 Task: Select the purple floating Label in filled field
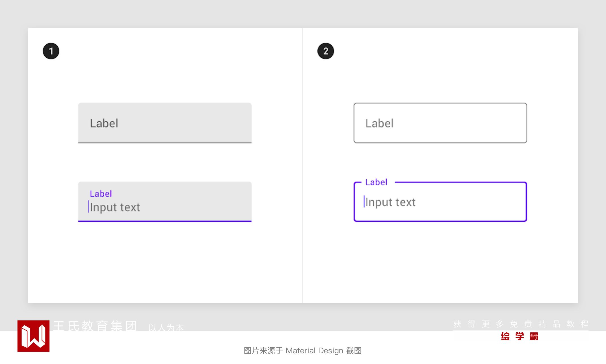click(x=101, y=194)
